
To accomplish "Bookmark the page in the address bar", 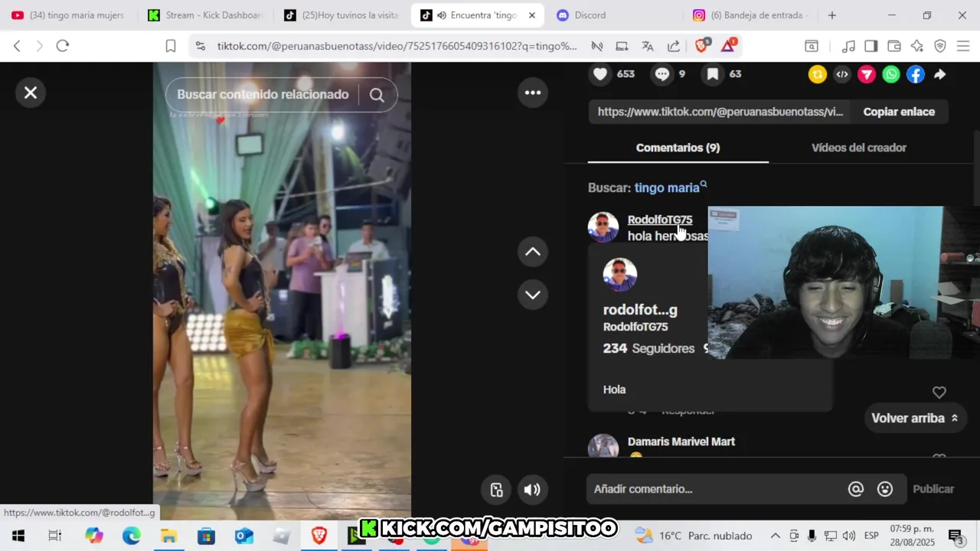I will 171,46.
